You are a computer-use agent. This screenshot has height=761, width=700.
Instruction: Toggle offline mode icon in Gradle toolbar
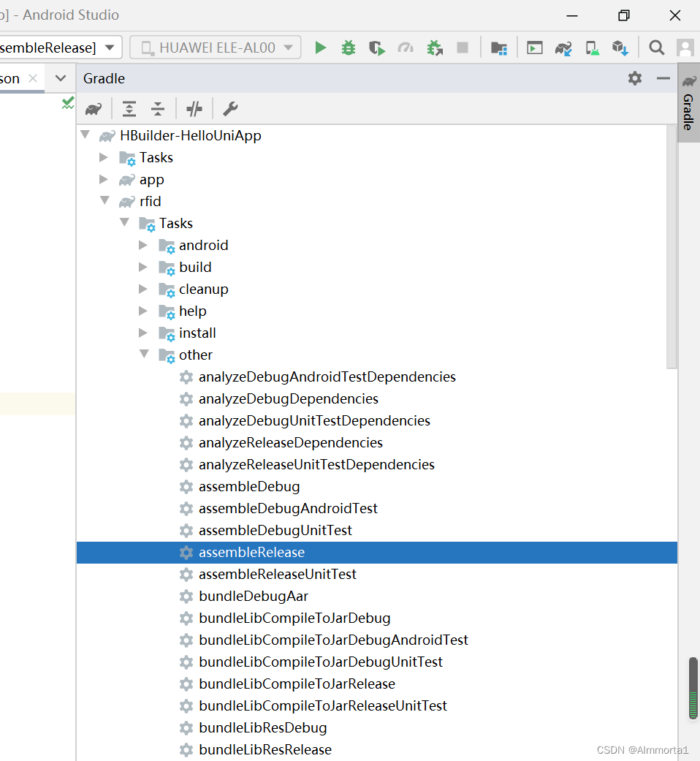click(194, 109)
